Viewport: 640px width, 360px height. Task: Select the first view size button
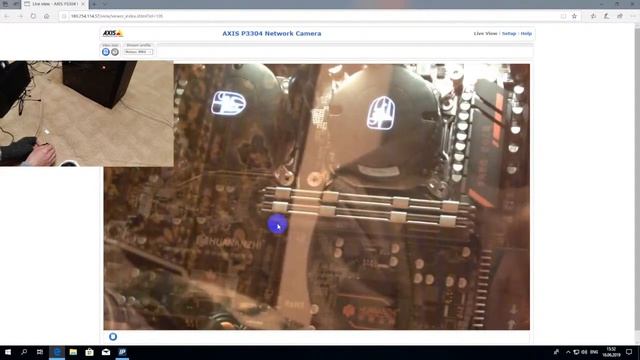(106, 52)
